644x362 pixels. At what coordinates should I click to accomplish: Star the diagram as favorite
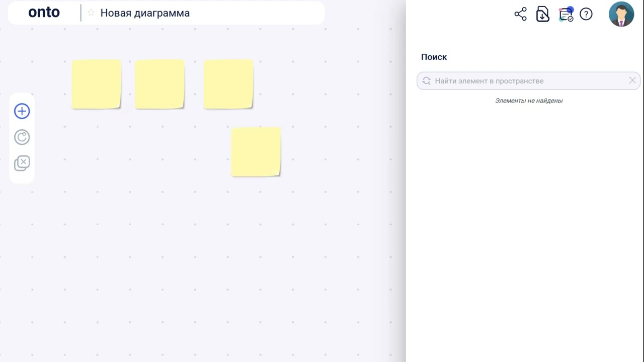click(x=91, y=13)
